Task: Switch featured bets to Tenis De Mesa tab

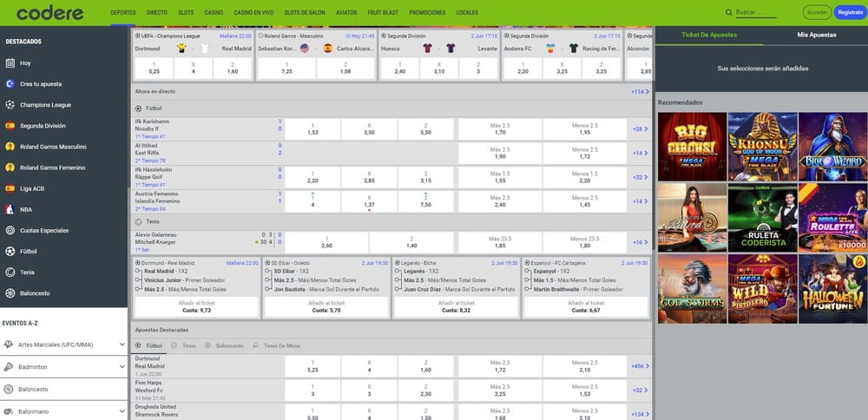Action: [277, 345]
